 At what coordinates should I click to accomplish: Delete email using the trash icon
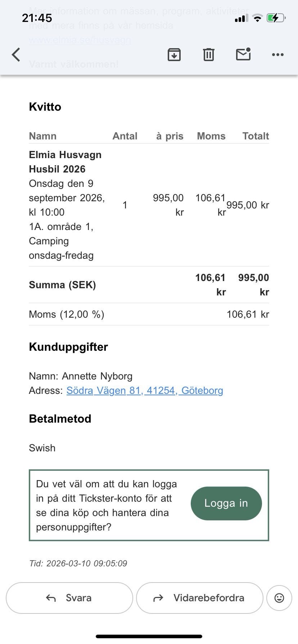[209, 55]
